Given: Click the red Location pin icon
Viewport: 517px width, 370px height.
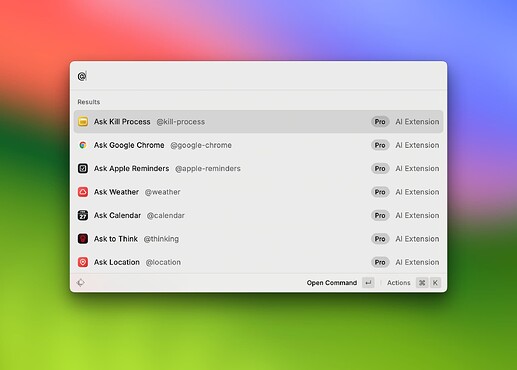Looking at the screenshot, I should [83, 262].
